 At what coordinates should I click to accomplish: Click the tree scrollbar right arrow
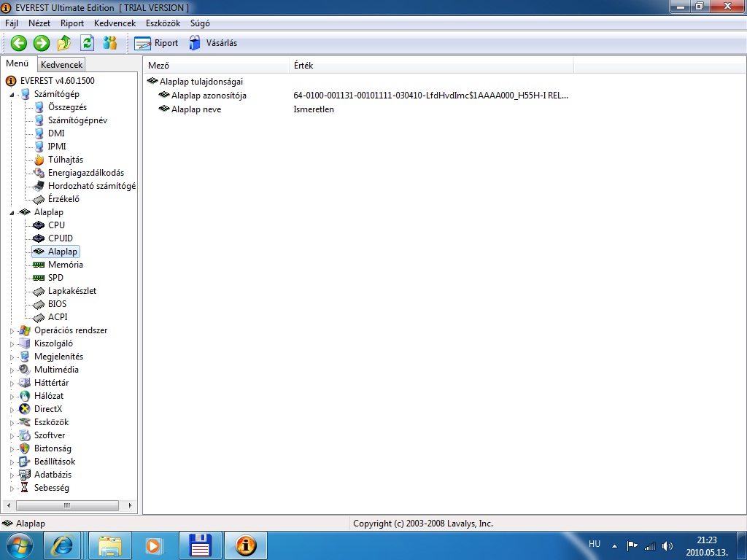[x=130, y=505]
